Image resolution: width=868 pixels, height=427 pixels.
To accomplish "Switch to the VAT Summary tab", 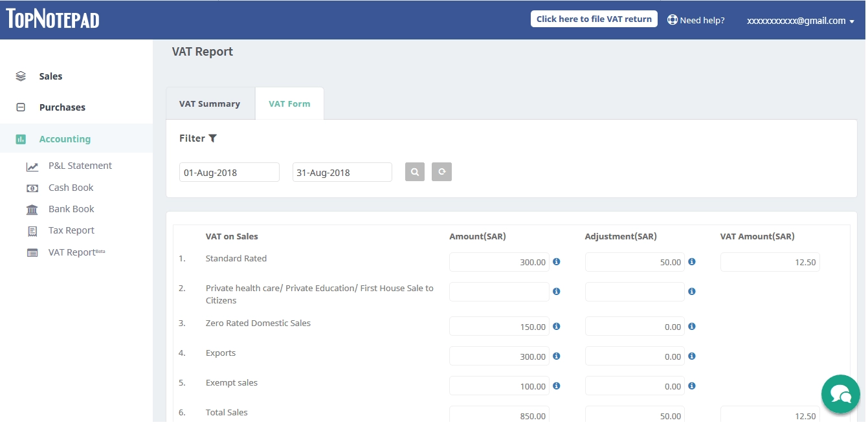I will pos(210,103).
